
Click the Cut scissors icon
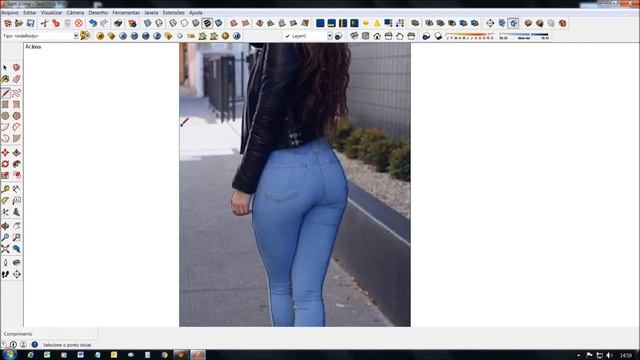click(x=44, y=23)
